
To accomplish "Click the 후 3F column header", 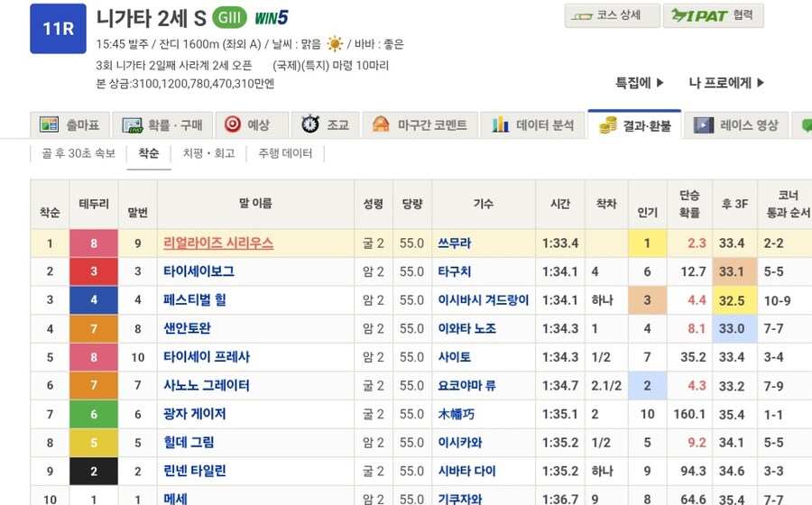I will pos(734,203).
